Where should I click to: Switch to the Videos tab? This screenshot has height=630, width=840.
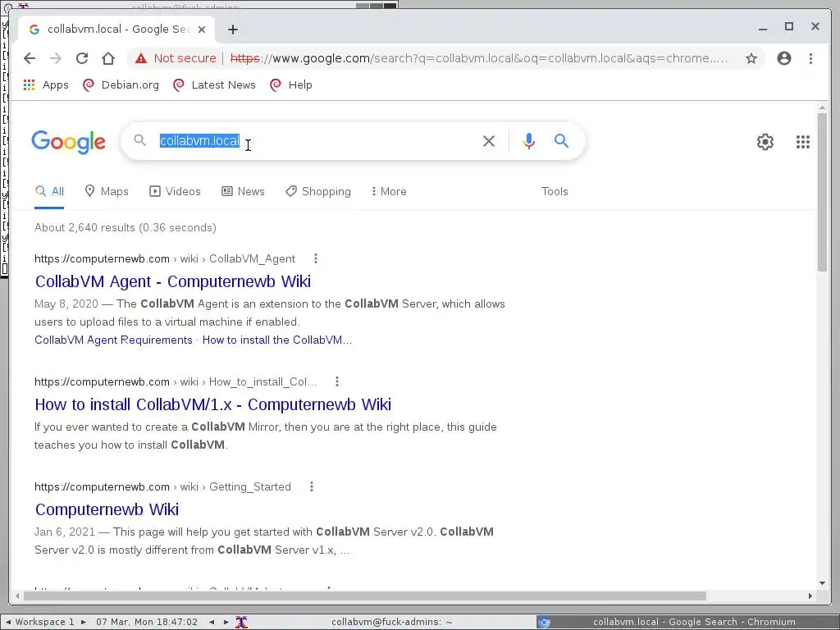pyautogui.click(x=176, y=191)
